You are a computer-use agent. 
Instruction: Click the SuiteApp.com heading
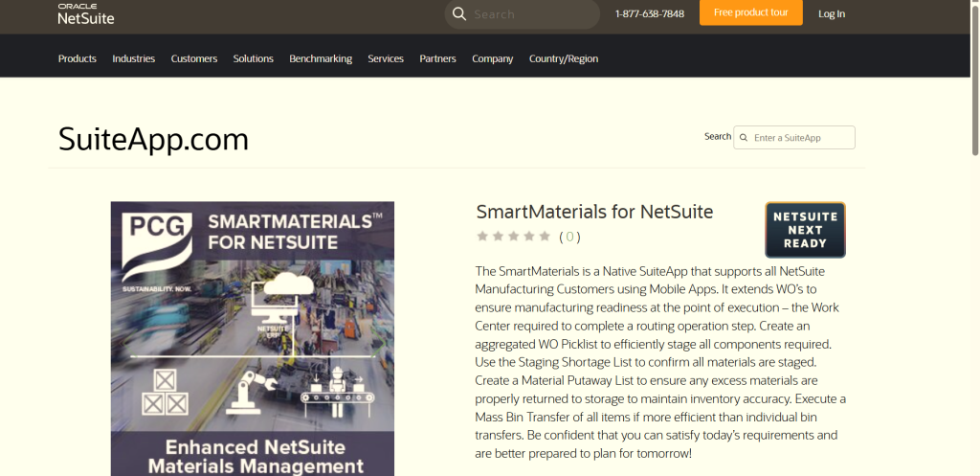[x=154, y=139]
